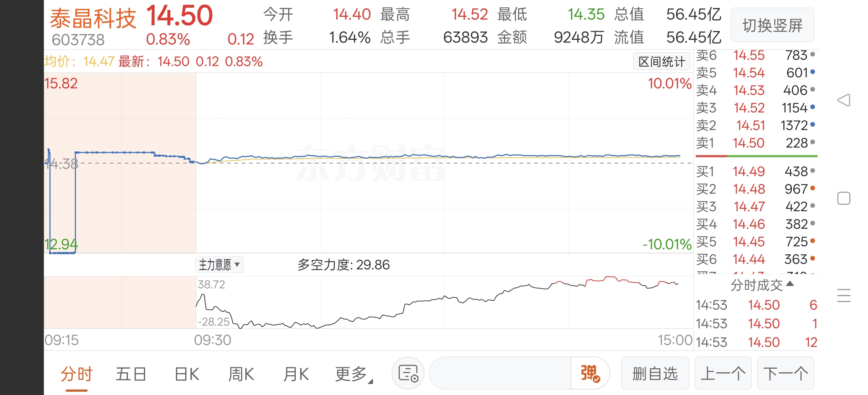Click the orange dot next to 买2
868x395 pixels.
pos(813,188)
